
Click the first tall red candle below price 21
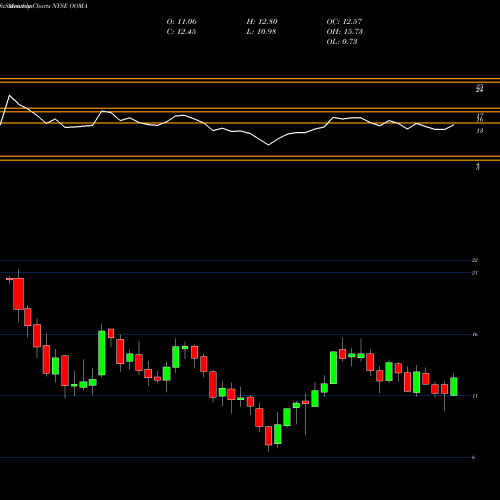coord(19,294)
